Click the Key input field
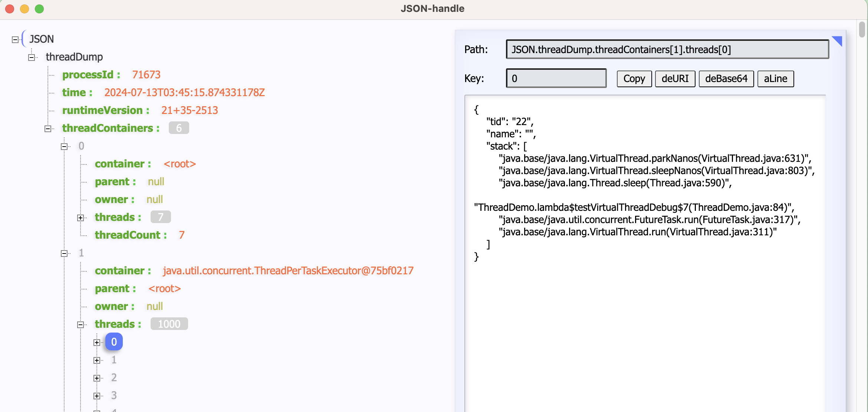Screen dimensions: 868x412 pyautogui.click(x=556, y=78)
